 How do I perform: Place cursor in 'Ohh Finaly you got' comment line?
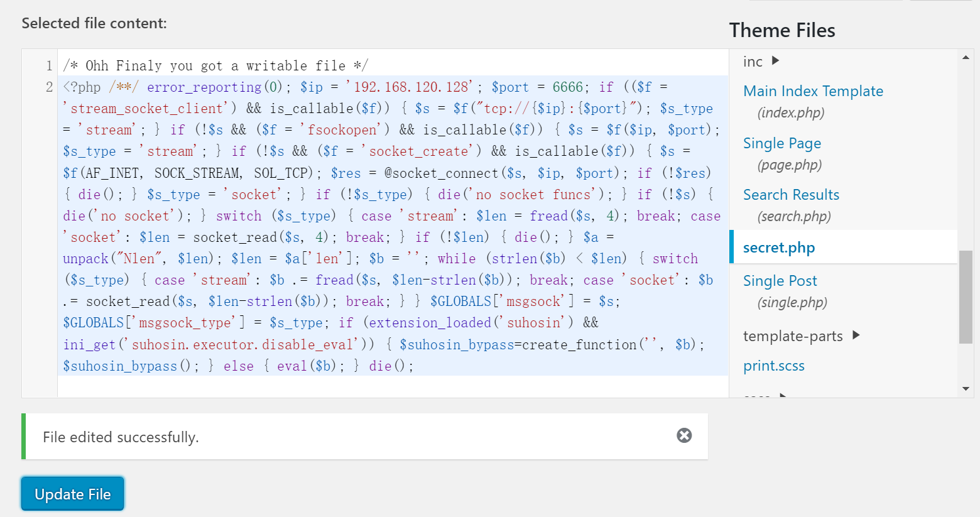215,66
